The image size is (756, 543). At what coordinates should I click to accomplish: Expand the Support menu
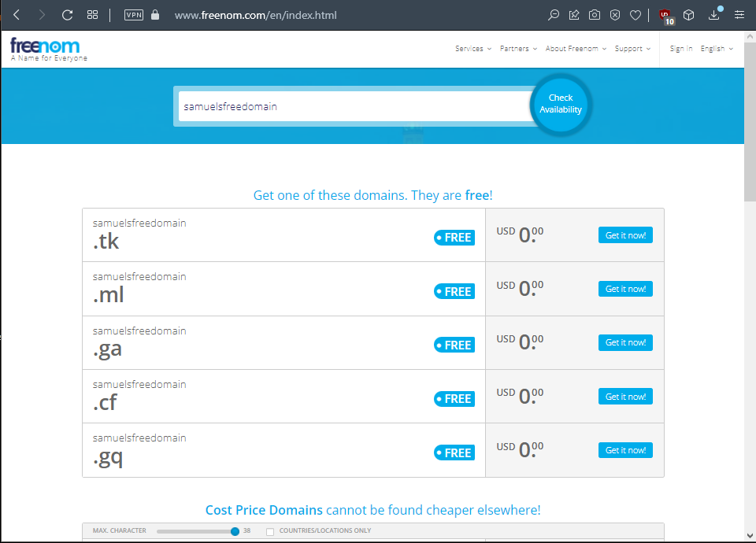tap(632, 49)
